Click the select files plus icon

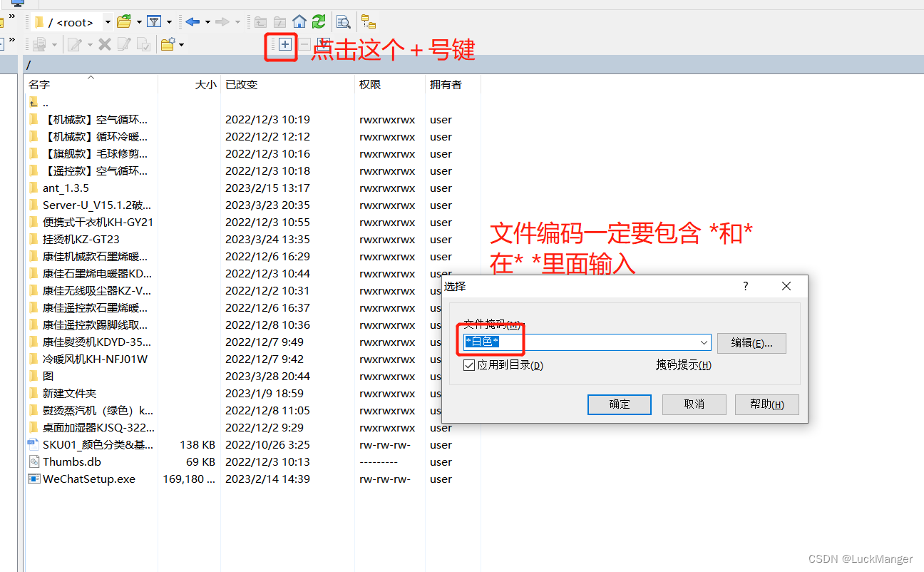point(285,44)
